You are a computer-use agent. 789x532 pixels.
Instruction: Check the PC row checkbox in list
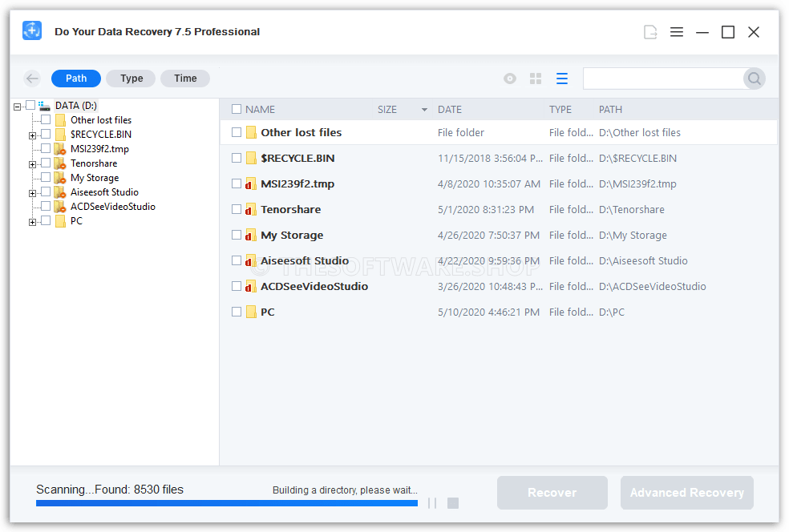click(x=237, y=312)
